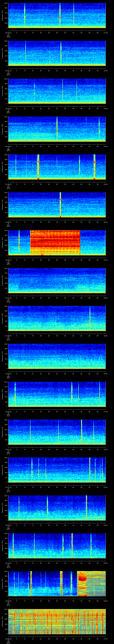
Task: Click the large red noise block in the 23:46 spectrogram
Action: tap(55, 243)
